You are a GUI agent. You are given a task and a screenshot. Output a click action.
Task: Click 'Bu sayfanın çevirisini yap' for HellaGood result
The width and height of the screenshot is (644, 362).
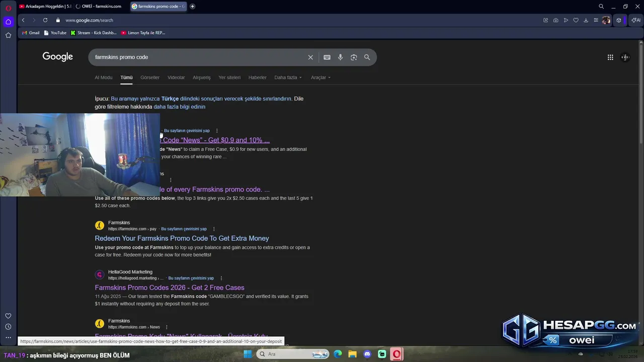coord(191,278)
